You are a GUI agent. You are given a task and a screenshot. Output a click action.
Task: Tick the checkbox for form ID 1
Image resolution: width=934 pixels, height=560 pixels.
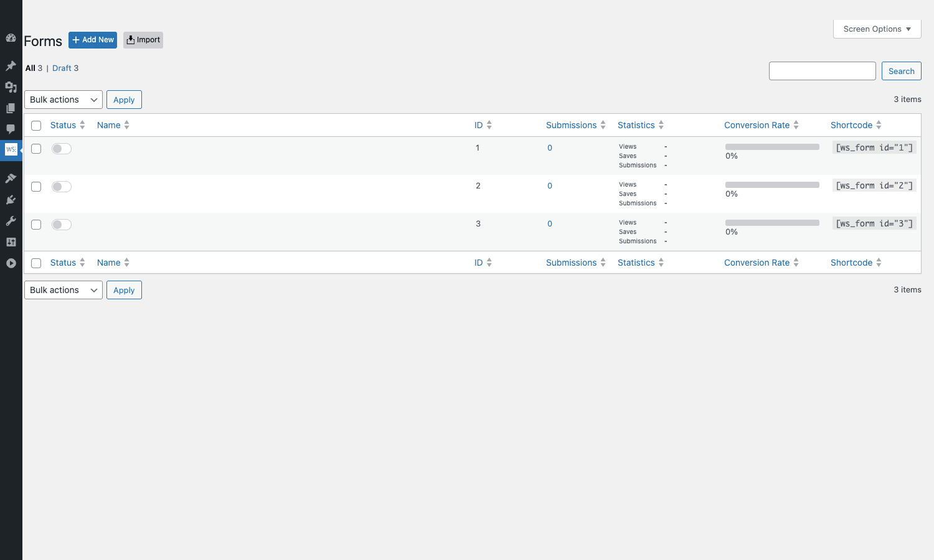pos(36,149)
